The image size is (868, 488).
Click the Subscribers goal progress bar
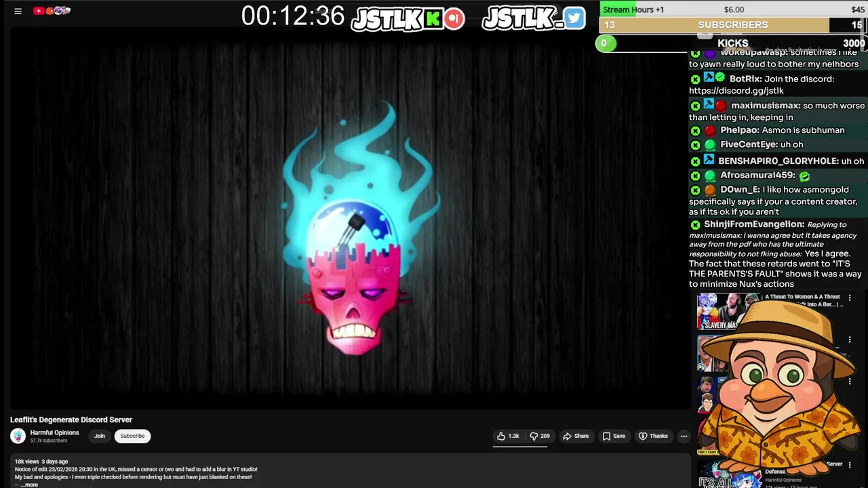(x=733, y=25)
